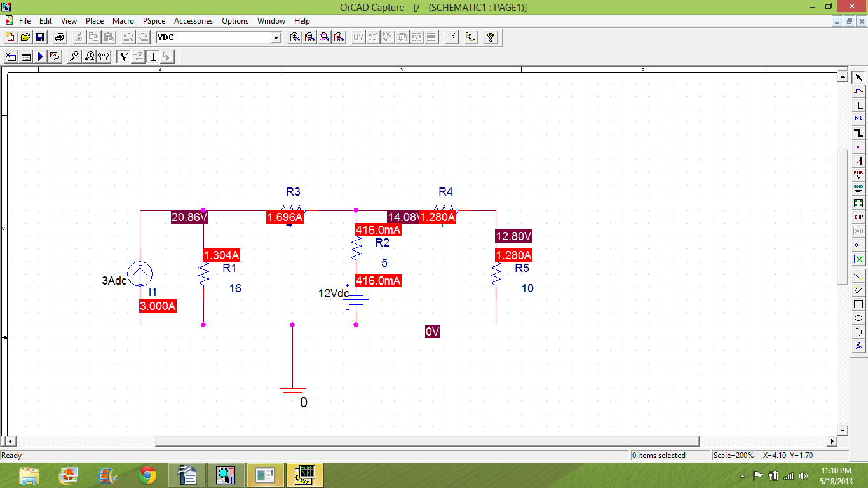Open the PSpice menu
868x488 pixels.
(x=154, y=21)
